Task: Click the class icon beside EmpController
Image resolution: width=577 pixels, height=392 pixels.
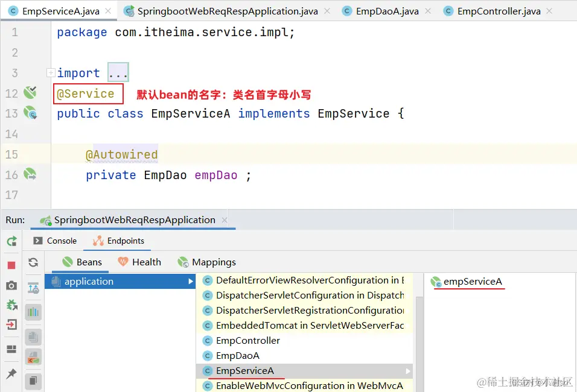Action: point(208,341)
